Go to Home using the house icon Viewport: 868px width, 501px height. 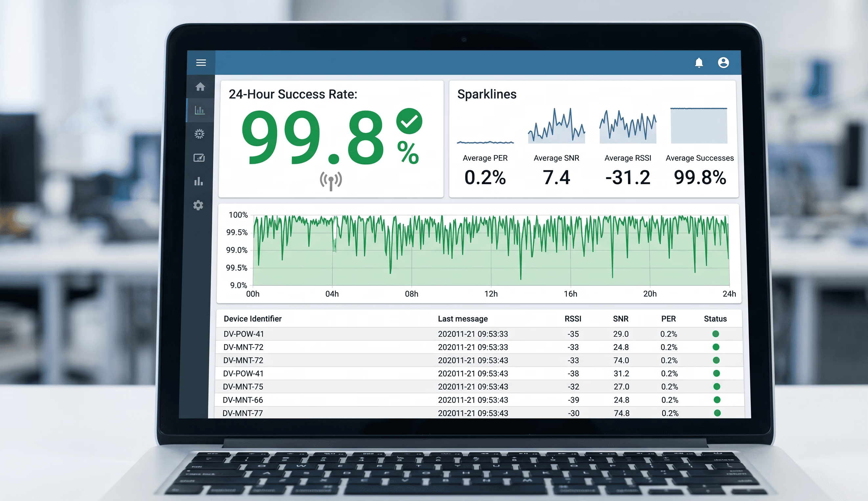pyautogui.click(x=201, y=87)
